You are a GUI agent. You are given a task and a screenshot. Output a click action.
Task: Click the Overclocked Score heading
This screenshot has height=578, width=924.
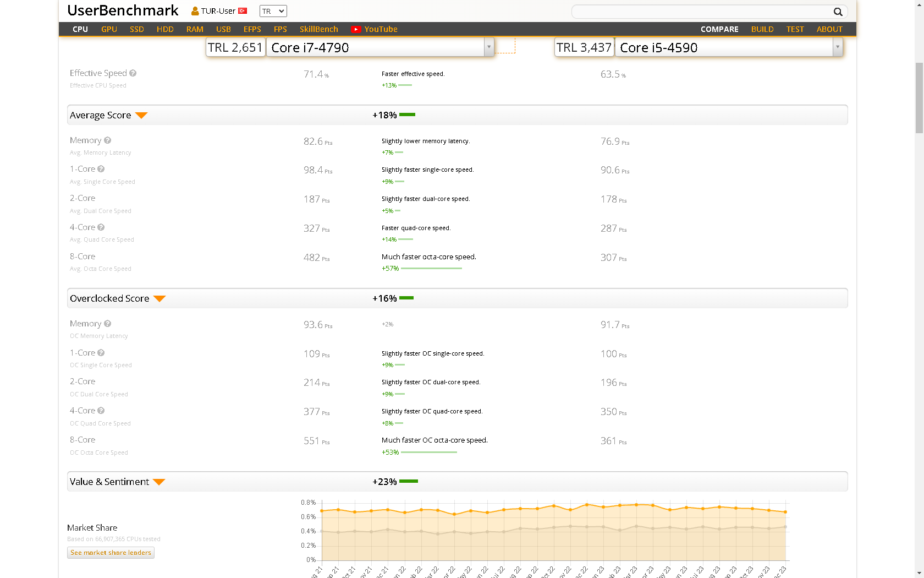click(x=109, y=299)
